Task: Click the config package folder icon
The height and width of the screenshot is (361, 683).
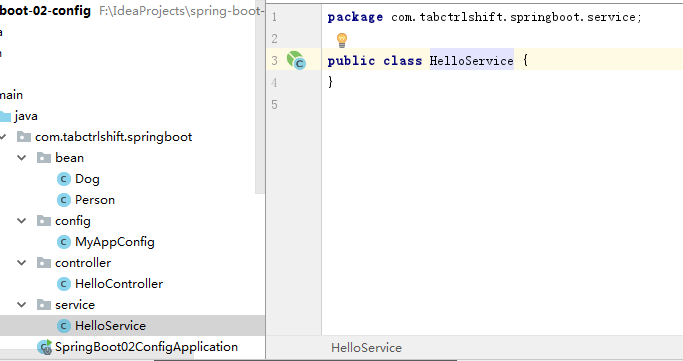Action: [x=44, y=221]
